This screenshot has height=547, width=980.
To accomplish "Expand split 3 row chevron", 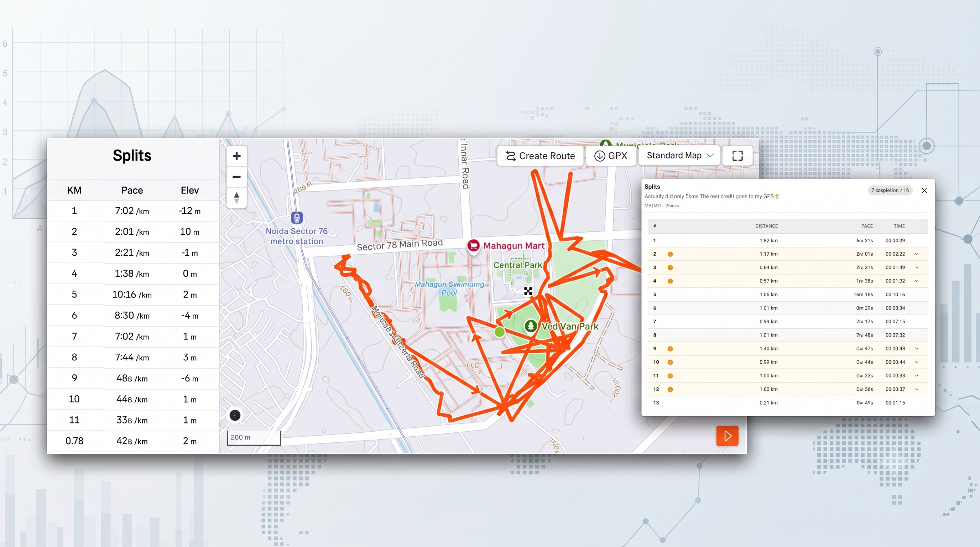I will tap(917, 267).
